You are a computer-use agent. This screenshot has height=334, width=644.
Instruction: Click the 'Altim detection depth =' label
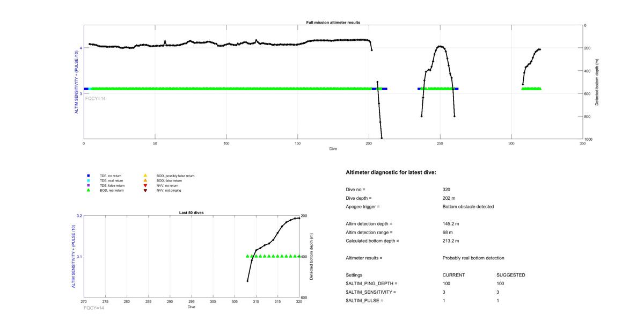pos(369,224)
